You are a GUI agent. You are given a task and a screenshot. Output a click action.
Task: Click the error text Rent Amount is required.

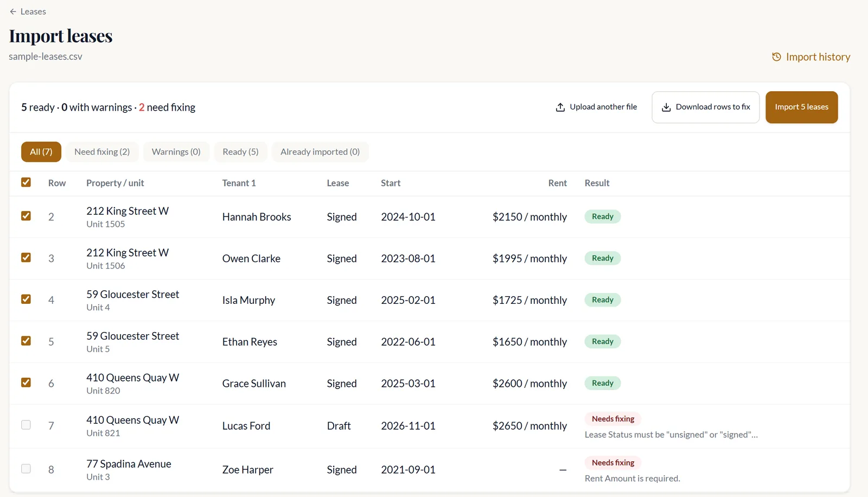click(x=633, y=479)
